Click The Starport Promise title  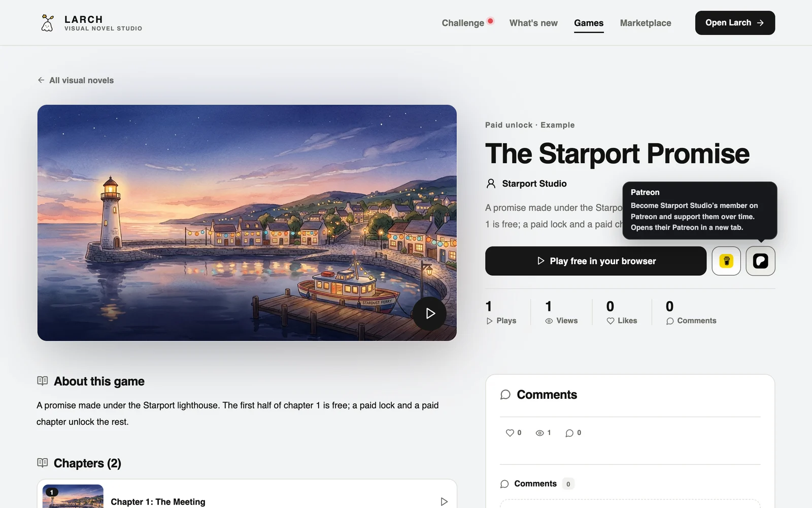tap(617, 153)
